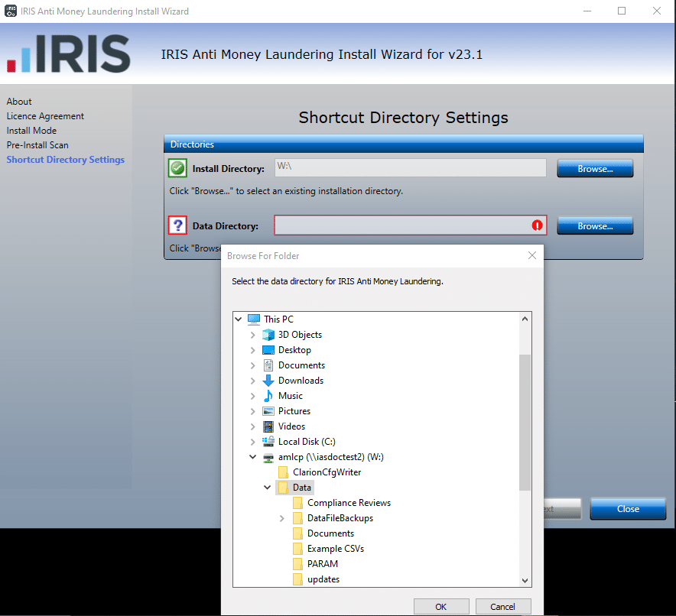Click the question mark icon beside Data Directory
Viewport: 676px width, 616px height.
(177, 225)
